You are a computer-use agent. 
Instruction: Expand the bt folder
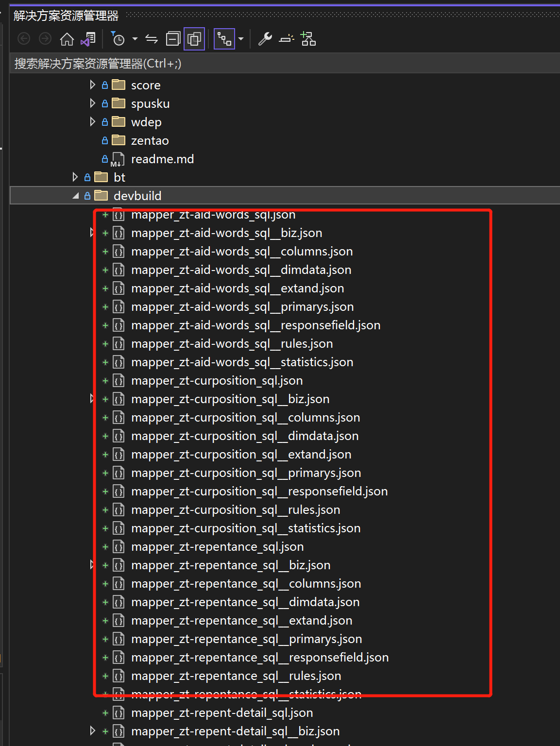[x=75, y=177]
